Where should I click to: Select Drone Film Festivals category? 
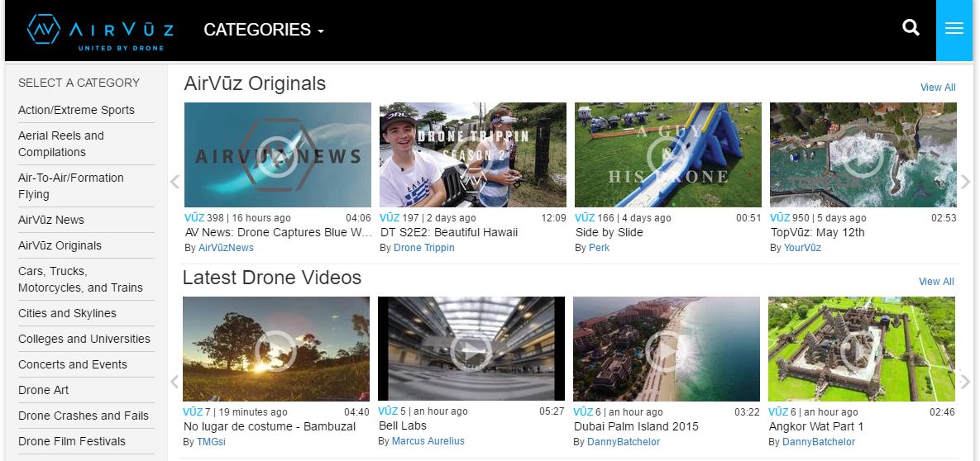coord(72,441)
